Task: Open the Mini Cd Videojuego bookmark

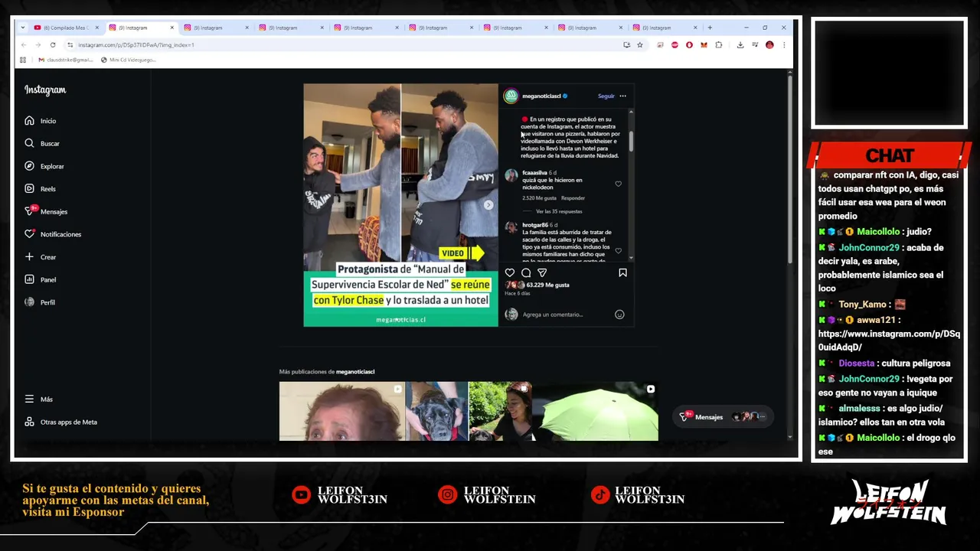Action: coord(129,60)
